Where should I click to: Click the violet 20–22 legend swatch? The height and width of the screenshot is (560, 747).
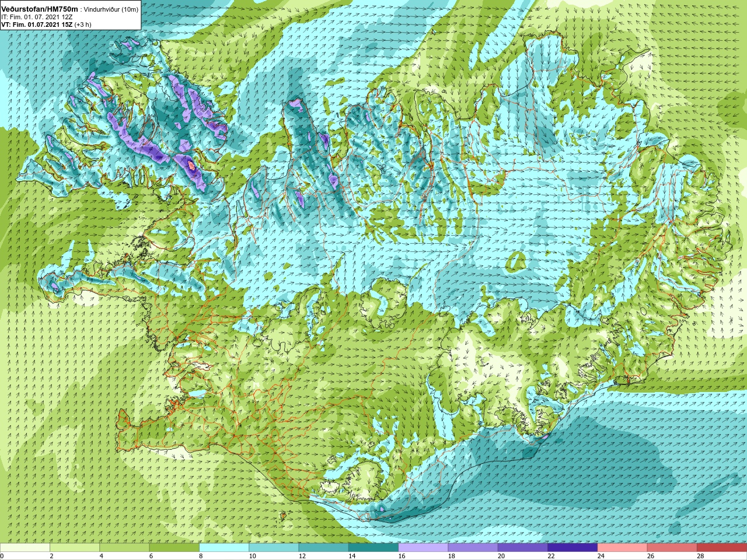point(523,548)
